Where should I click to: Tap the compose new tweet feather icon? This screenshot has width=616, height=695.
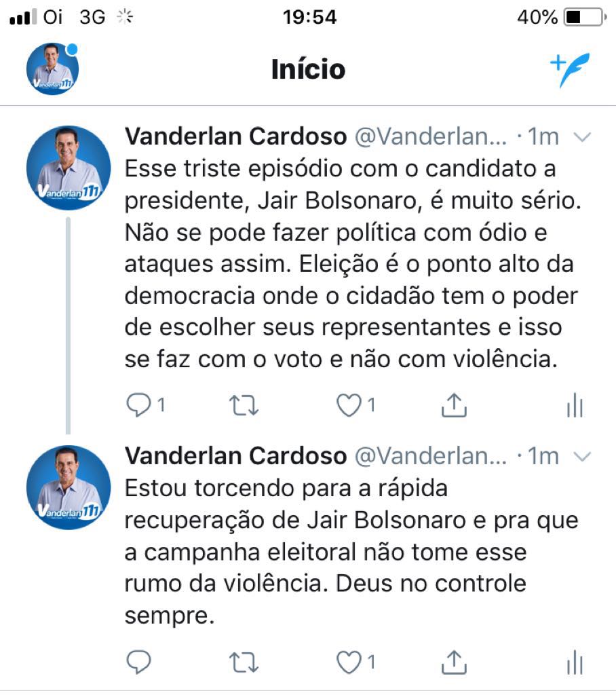coord(571,69)
